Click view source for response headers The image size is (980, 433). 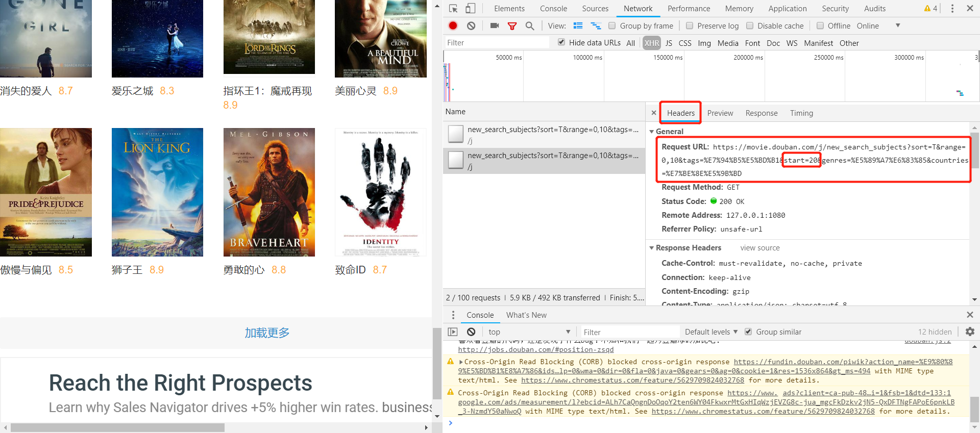tap(760, 248)
